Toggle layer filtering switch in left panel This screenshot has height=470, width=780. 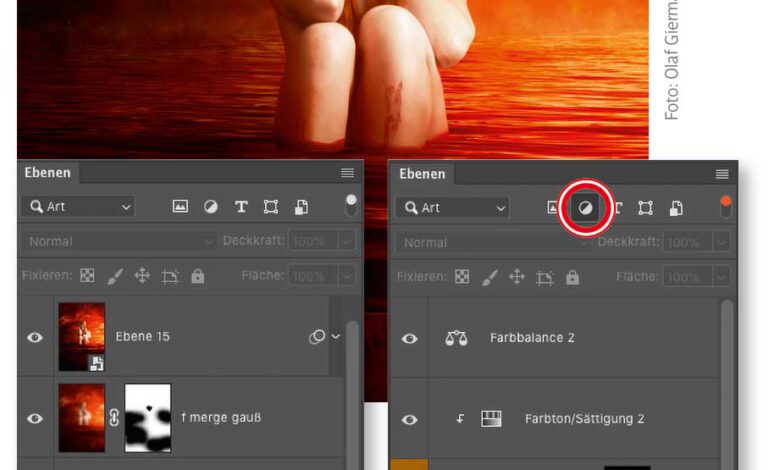point(351,205)
